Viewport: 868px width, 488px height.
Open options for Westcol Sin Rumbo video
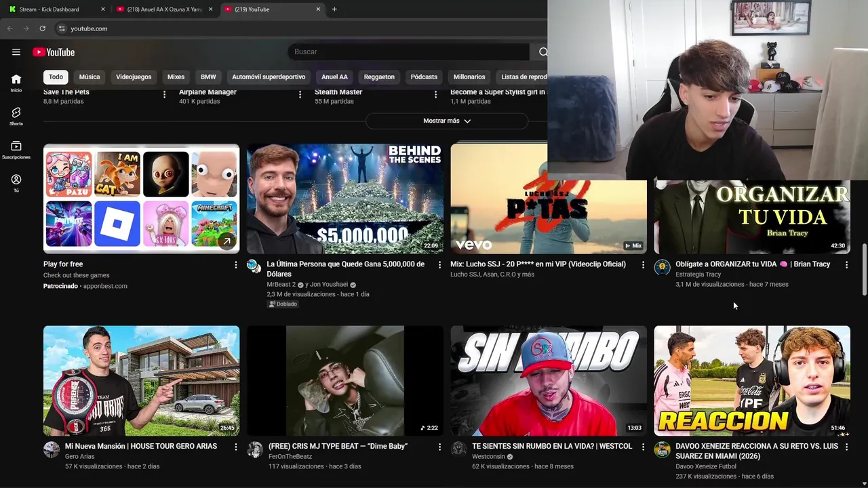click(643, 447)
